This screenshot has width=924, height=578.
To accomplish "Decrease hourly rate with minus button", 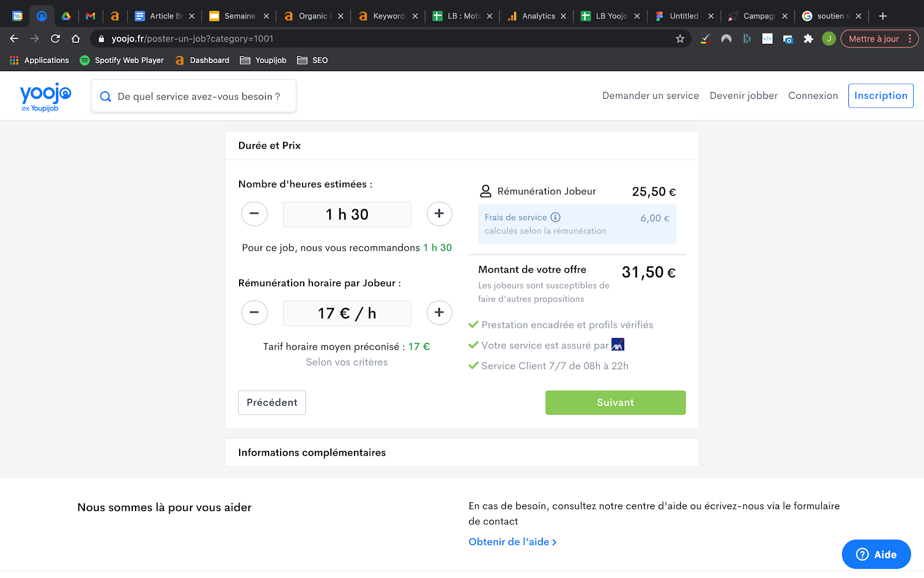I will [254, 313].
